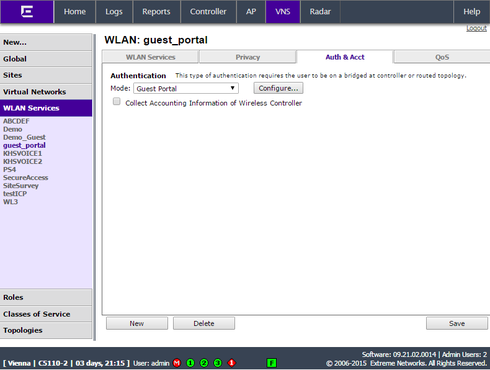490x370 pixels.
Task: Click the Software version footer text
Action: click(x=399, y=354)
